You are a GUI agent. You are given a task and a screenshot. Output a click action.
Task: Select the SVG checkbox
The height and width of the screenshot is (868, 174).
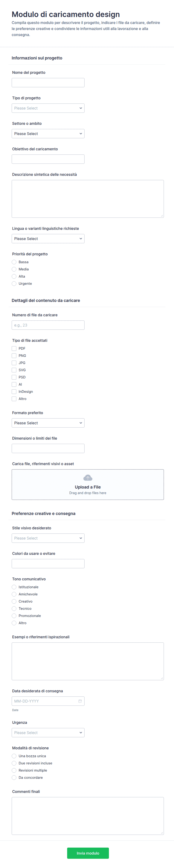pos(14,370)
